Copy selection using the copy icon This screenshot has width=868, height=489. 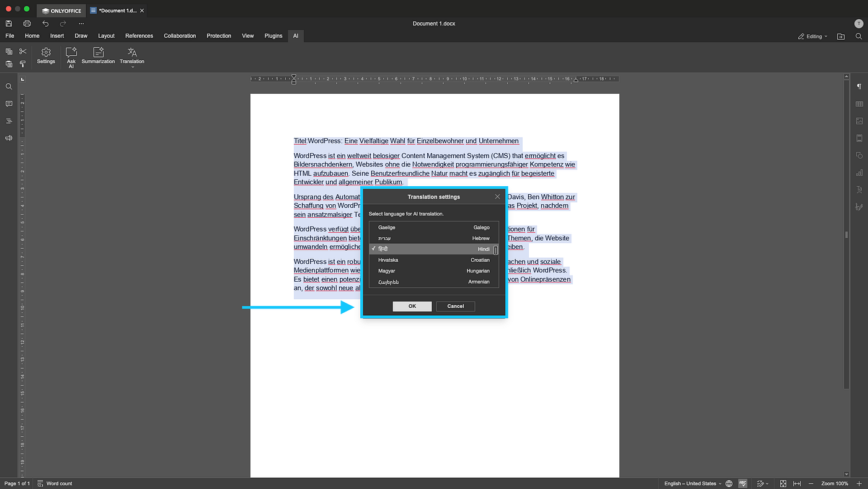9,52
